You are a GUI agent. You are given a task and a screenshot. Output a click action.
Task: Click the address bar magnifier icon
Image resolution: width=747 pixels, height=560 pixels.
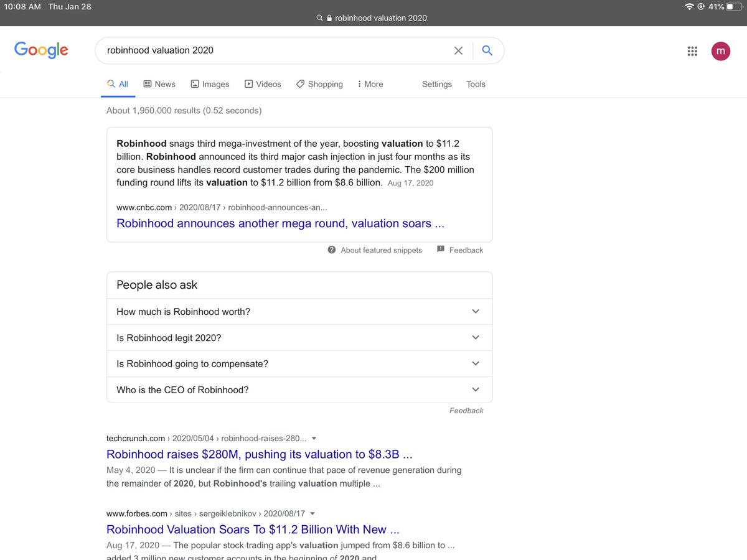click(319, 18)
